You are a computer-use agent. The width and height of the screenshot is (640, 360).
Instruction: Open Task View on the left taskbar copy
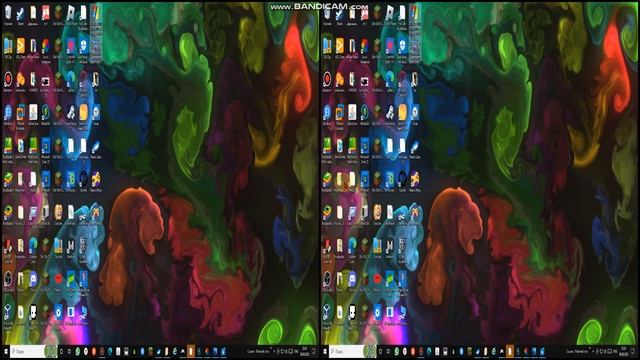[x=69, y=351]
